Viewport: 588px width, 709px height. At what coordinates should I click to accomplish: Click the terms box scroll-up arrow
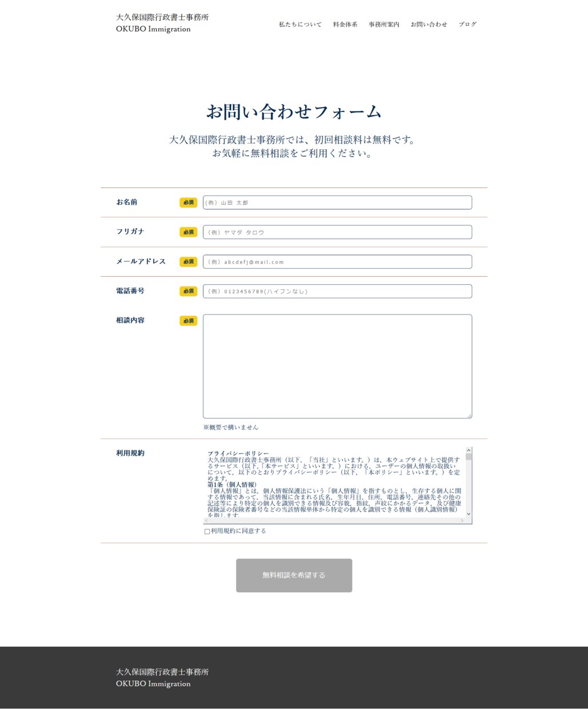coord(469,450)
